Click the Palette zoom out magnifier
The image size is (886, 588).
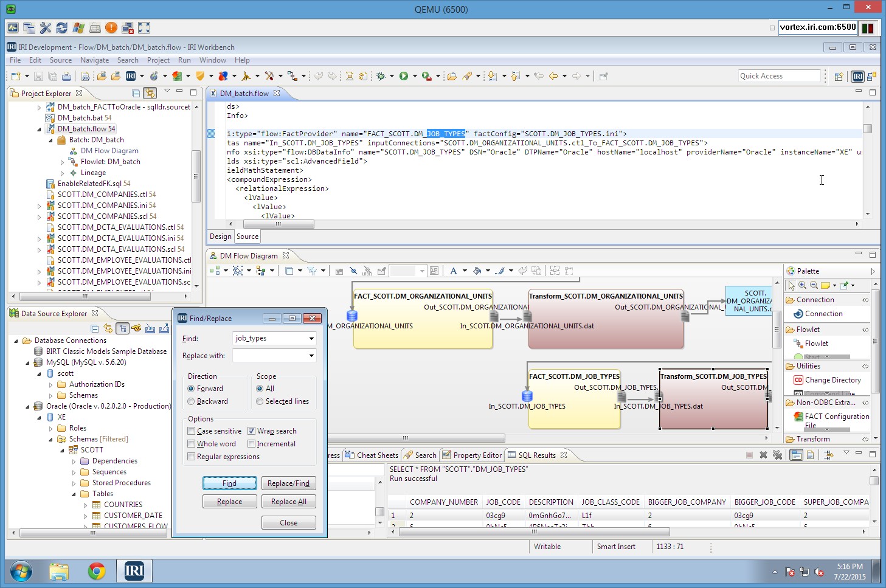click(x=814, y=285)
